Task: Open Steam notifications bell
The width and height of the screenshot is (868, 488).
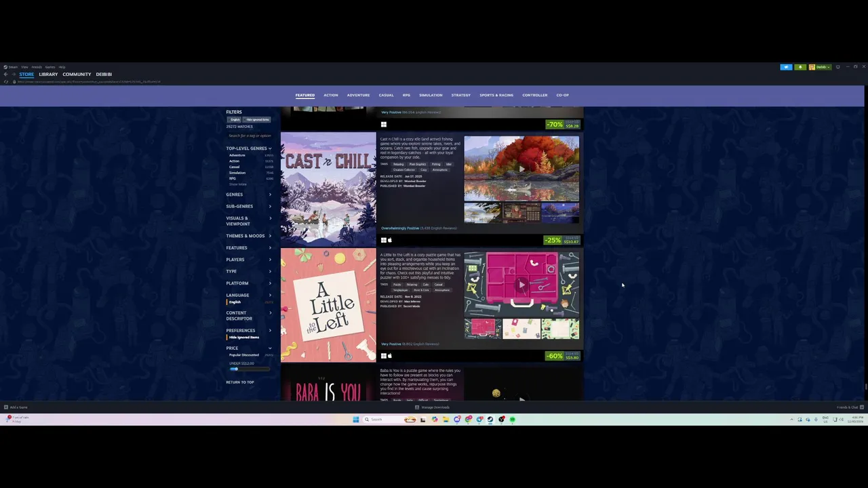Action: coord(800,67)
